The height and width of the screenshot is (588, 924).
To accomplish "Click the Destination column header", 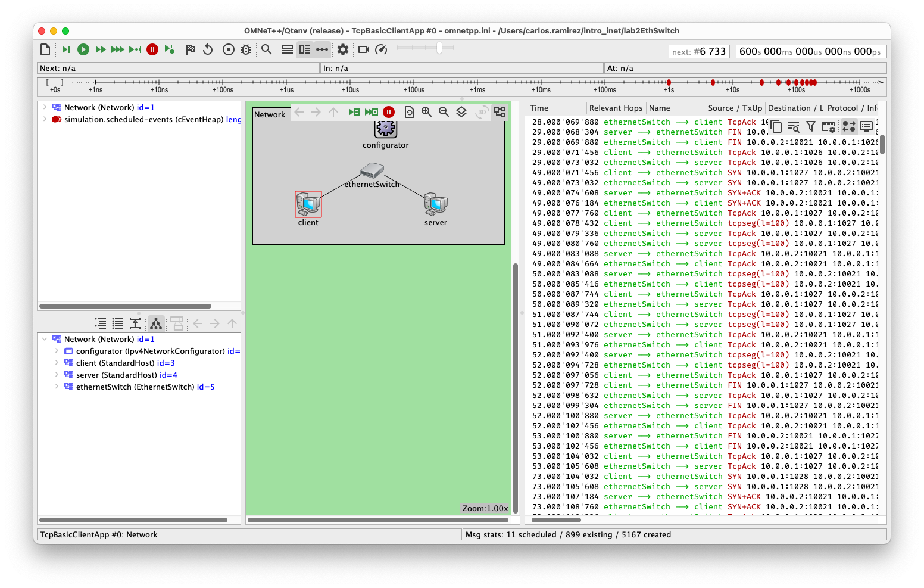I will (794, 108).
